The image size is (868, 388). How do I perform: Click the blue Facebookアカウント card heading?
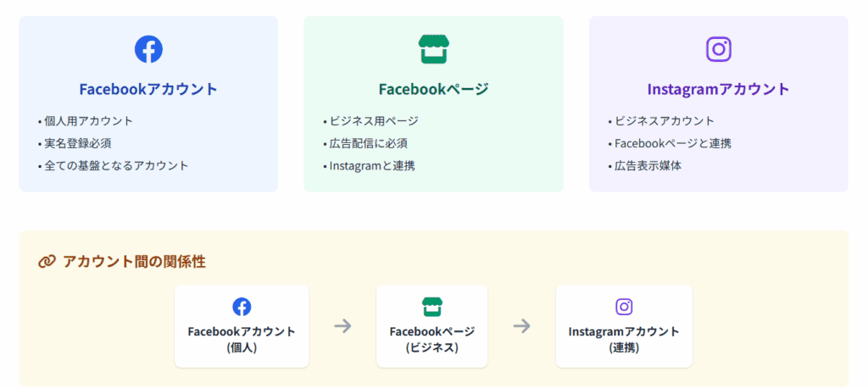click(148, 89)
